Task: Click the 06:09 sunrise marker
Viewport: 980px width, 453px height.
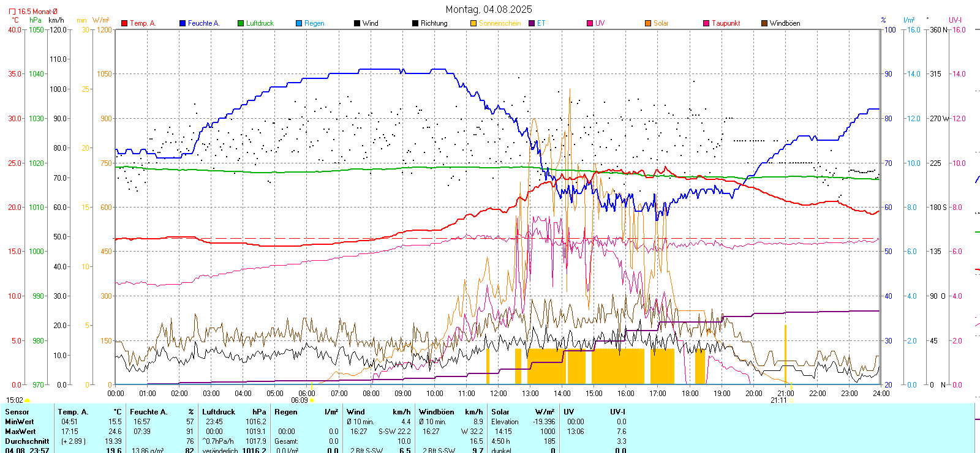Action: point(300,400)
